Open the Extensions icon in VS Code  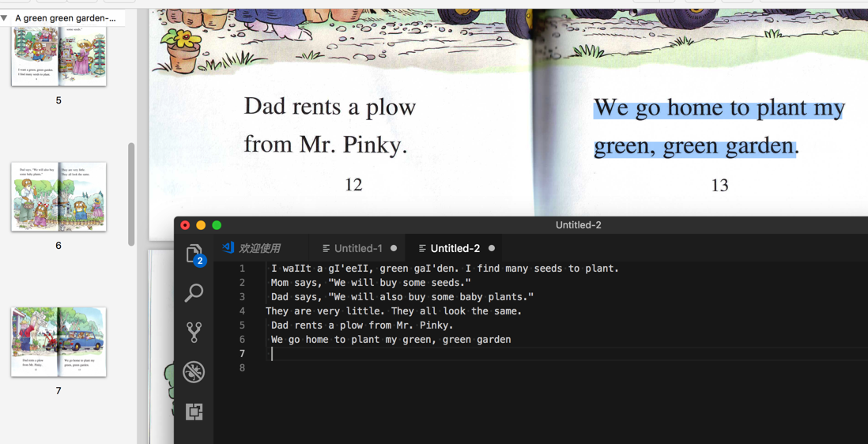pos(194,412)
